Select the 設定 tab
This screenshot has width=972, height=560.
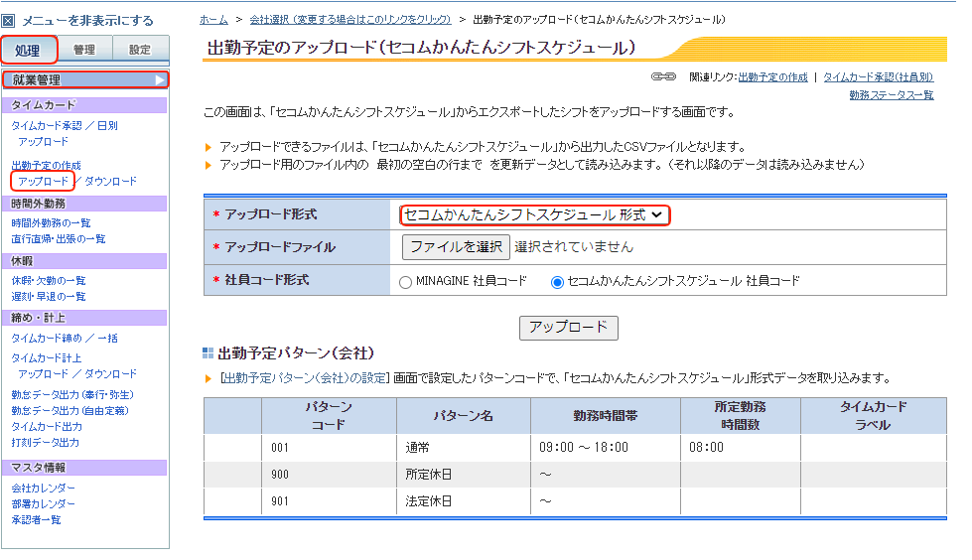(140, 50)
